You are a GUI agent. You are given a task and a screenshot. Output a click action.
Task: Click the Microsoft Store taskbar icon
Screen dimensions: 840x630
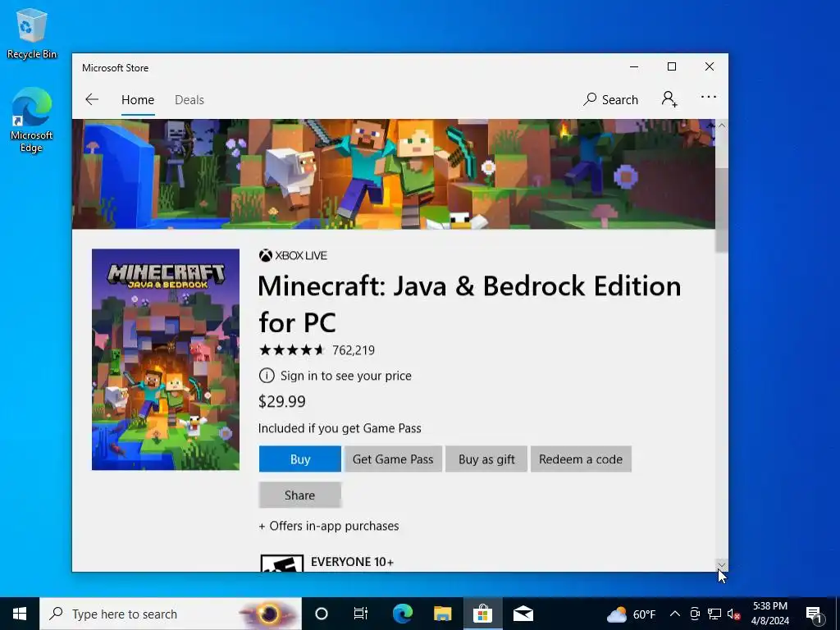482,614
